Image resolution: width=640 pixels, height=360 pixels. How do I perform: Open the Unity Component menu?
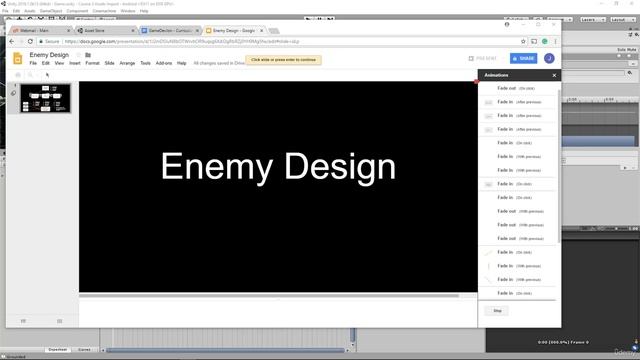[x=77, y=11]
